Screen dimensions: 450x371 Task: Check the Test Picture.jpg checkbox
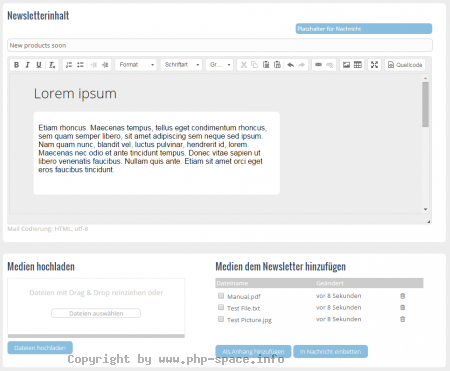[x=221, y=319]
